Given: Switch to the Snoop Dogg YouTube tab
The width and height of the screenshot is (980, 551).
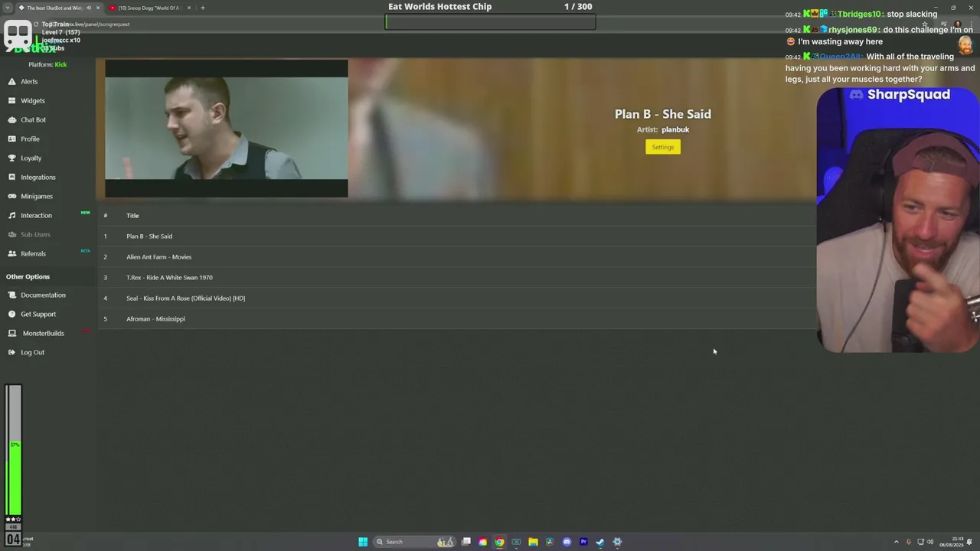Looking at the screenshot, I should click(149, 8).
